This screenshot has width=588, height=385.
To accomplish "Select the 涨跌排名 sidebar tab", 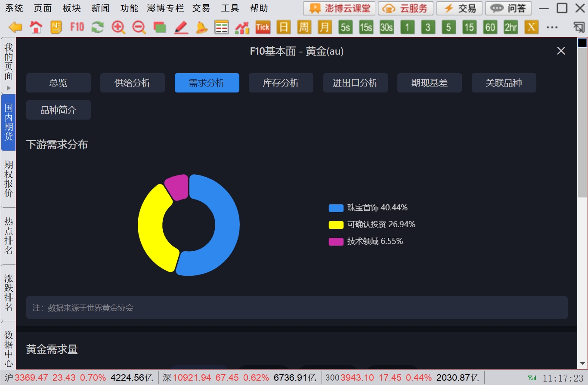I will click(9, 293).
